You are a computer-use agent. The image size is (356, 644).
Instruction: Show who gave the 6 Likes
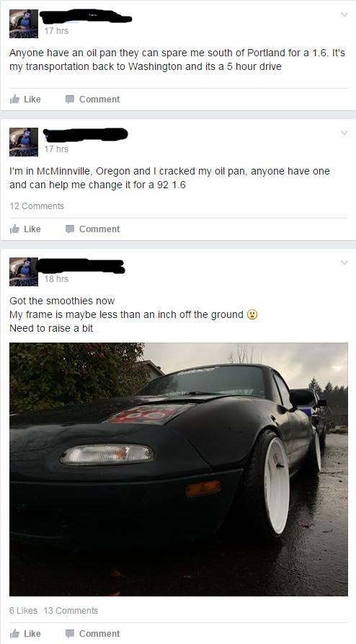click(x=23, y=611)
